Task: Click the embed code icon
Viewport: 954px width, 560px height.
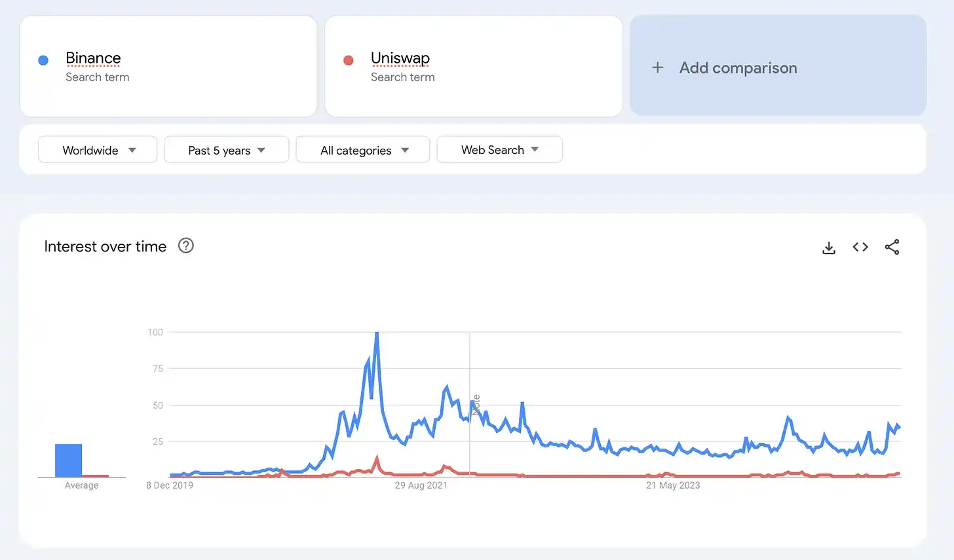Action: click(x=860, y=247)
